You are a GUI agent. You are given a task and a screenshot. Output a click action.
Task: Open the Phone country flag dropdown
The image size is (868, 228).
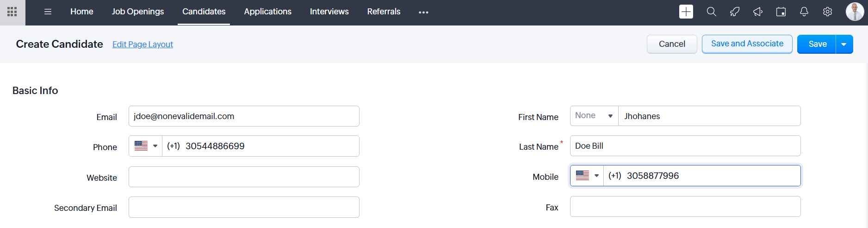click(146, 146)
